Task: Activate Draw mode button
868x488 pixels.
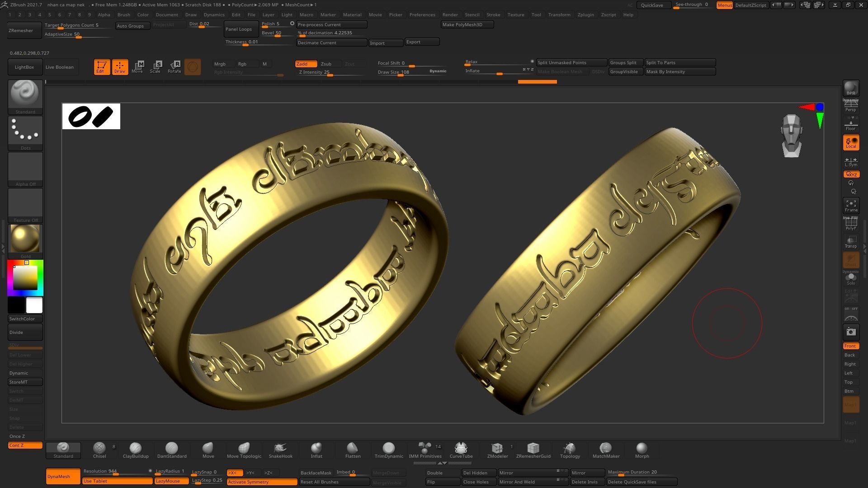Action: (120, 67)
